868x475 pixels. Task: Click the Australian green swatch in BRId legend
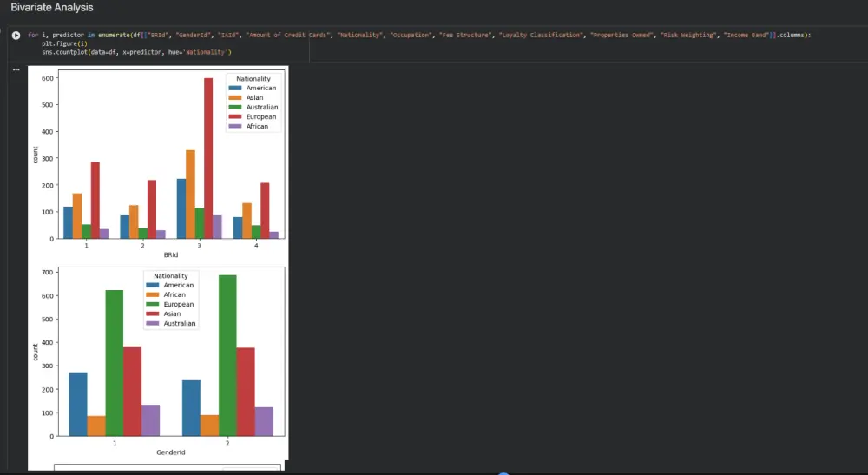[x=235, y=108]
